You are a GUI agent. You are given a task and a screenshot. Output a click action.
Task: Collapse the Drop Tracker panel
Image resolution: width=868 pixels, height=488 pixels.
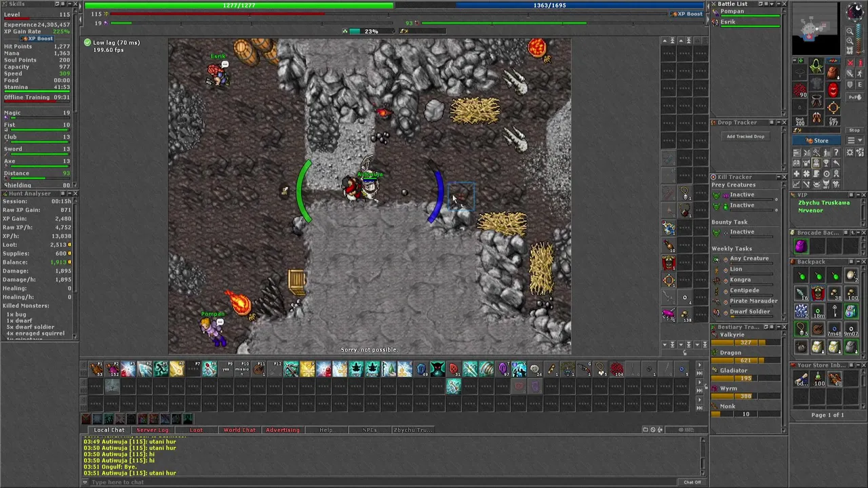[778, 122]
